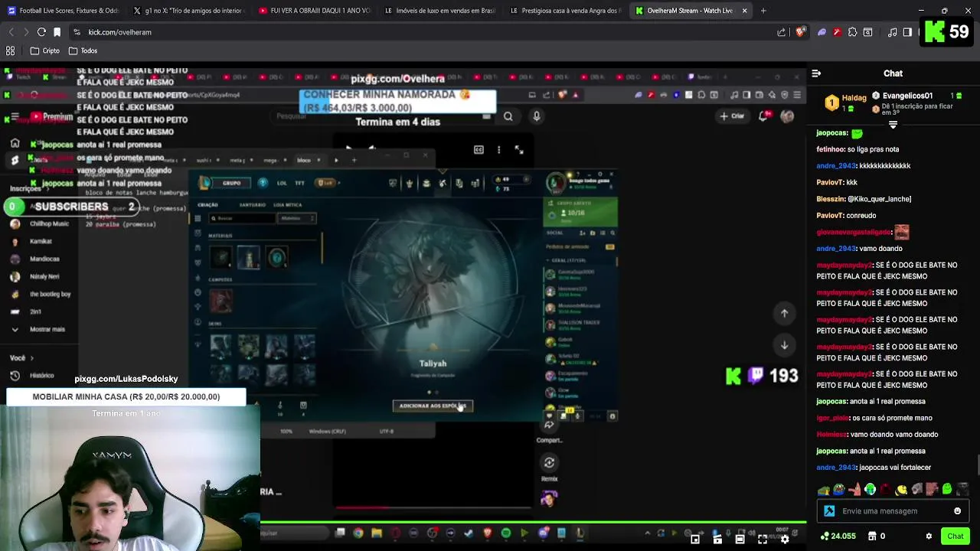Screen dimensions: 980x551
Task: Expand the gift leaderboard chevron
Action: pos(893,123)
